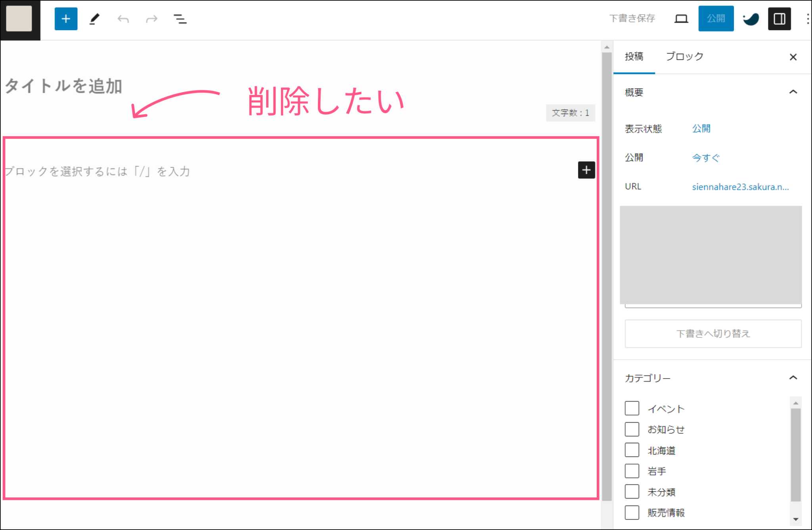Collapse the 概要 section chevron
Viewport: 812px width, 530px height.
tap(793, 92)
